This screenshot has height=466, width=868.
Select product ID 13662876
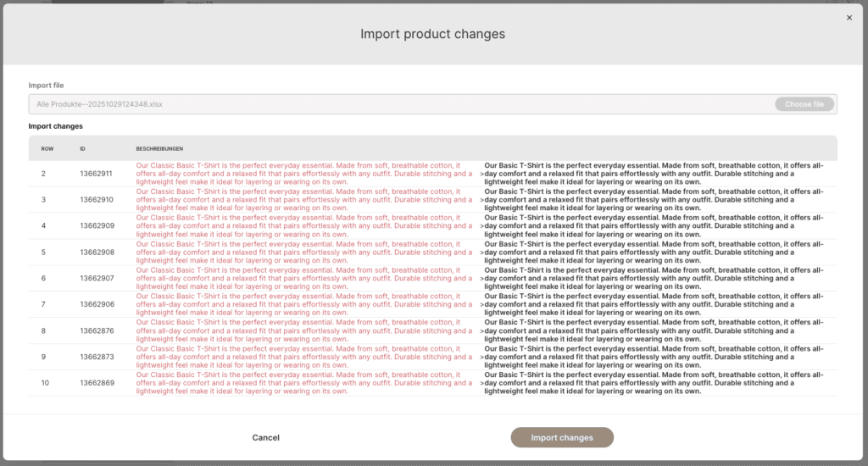point(96,331)
